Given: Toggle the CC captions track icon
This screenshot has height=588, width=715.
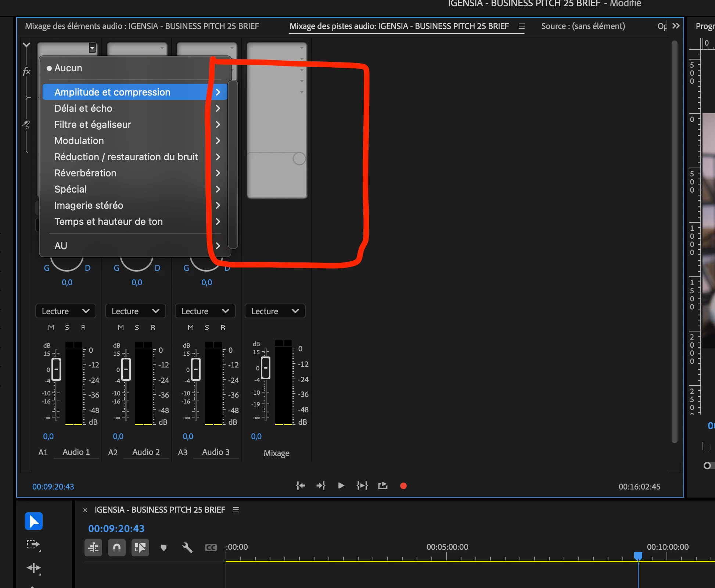Looking at the screenshot, I should [x=211, y=548].
